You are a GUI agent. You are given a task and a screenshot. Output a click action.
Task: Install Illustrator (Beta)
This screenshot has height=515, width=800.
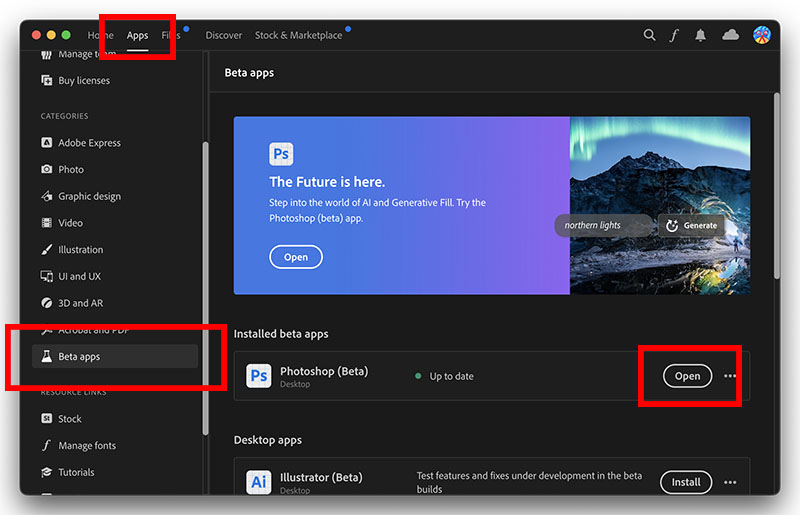tap(686, 482)
